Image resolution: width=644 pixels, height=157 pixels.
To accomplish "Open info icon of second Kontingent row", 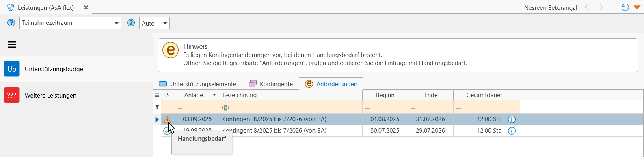I will click(x=512, y=131).
